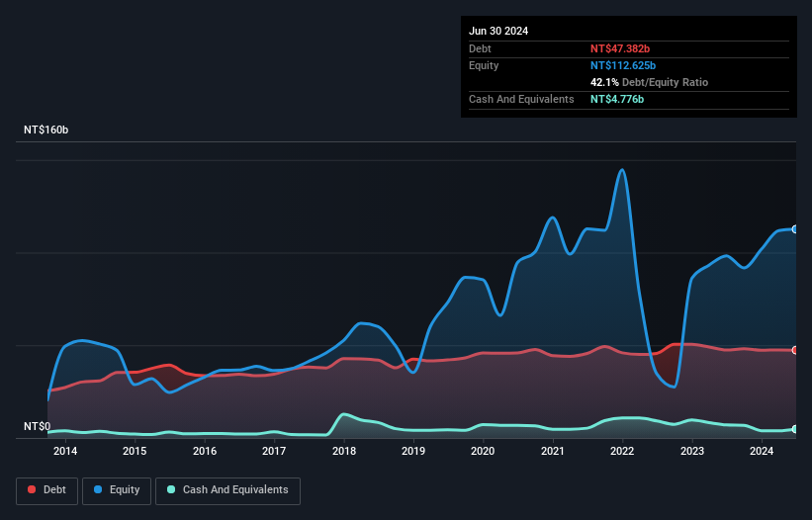Click the 2020 x-axis label
This screenshot has width=812, height=520.
483,451
